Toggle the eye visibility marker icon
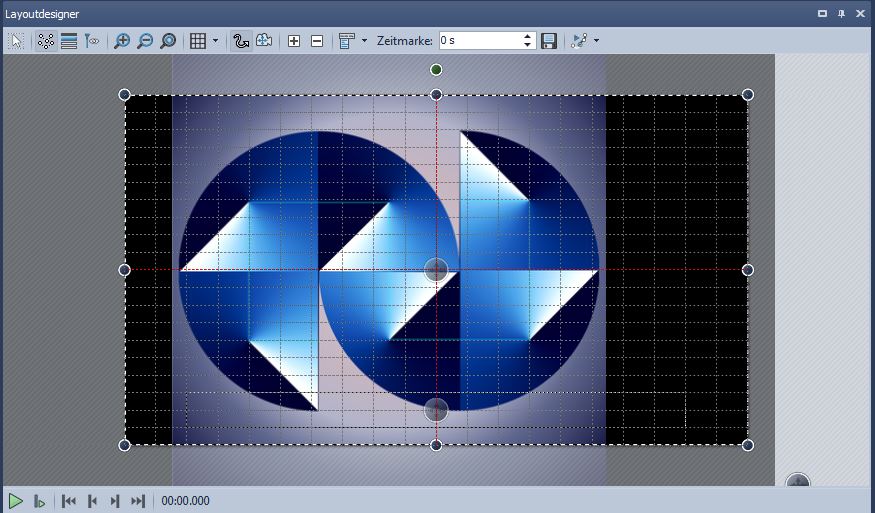 point(92,41)
